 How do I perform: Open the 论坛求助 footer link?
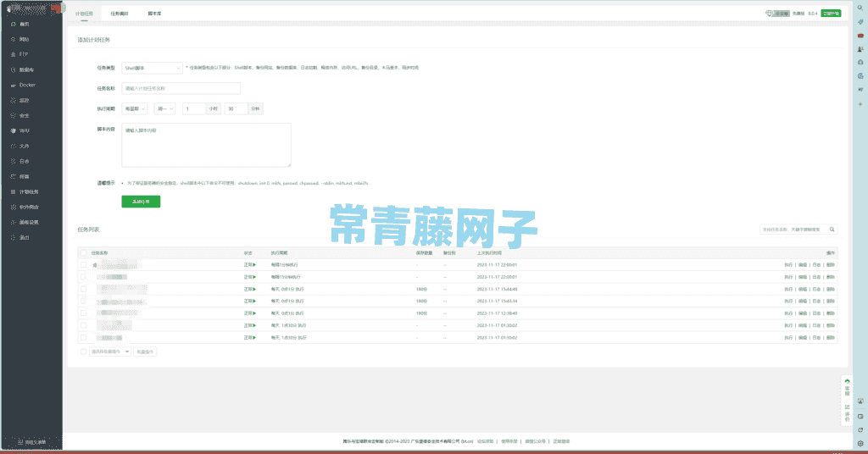coord(485,441)
